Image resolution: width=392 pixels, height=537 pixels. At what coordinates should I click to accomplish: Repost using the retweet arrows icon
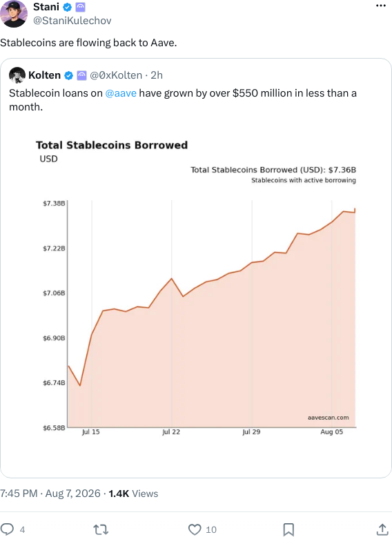101,529
